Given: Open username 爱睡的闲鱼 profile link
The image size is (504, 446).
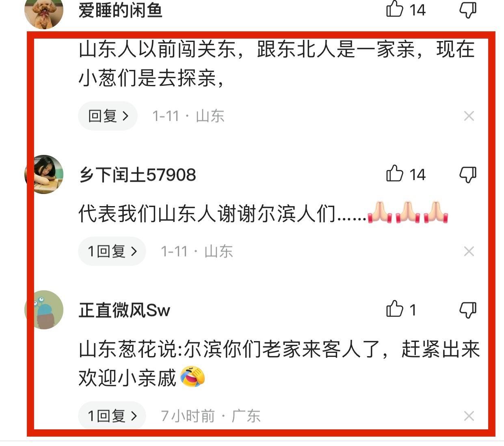Looking at the screenshot, I should pyautogui.click(x=121, y=10).
